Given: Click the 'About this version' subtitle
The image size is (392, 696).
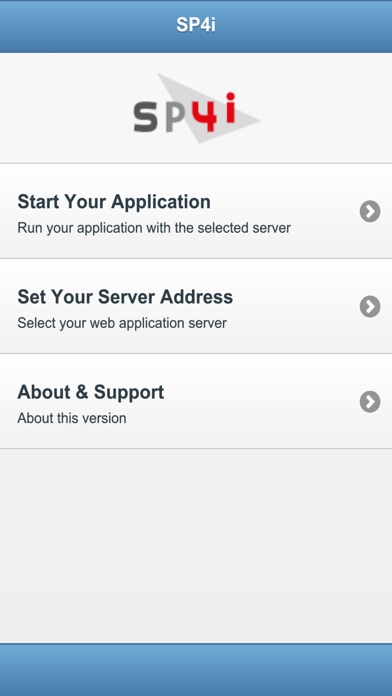Looking at the screenshot, I should pos(72,418).
